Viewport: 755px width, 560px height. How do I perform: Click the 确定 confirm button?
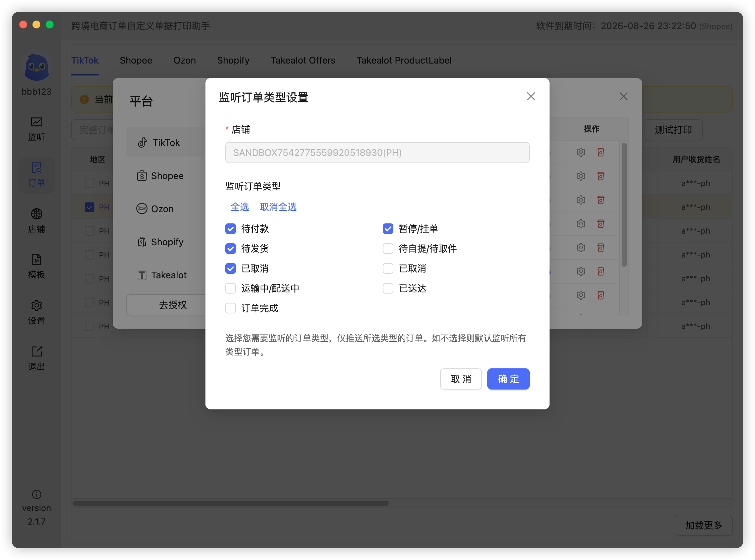coord(508,379)
